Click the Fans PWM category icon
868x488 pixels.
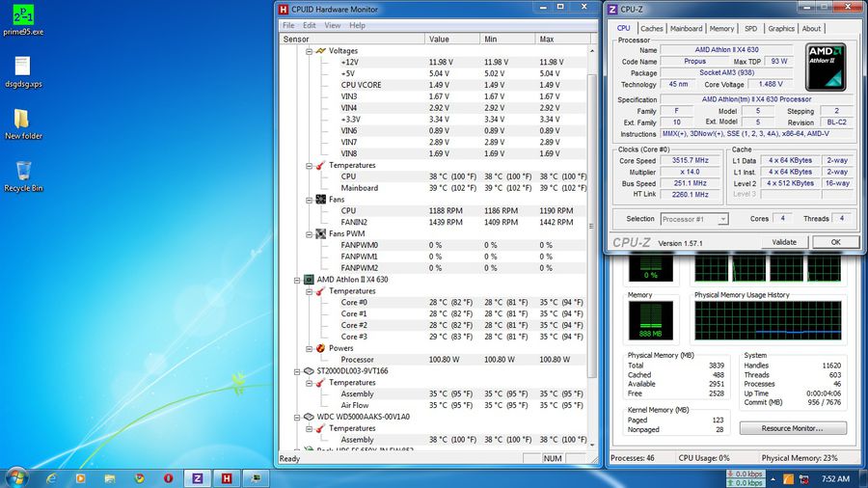pos(320,233)
